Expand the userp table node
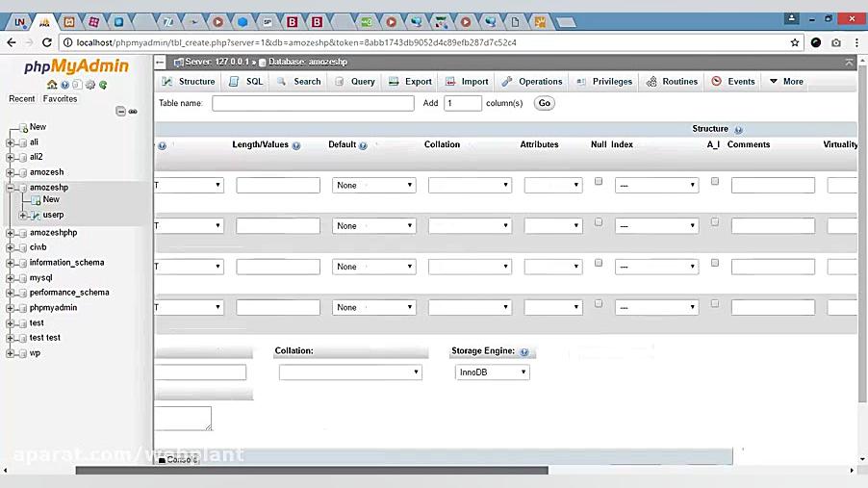The height and width of the screenshot is (488, 868). 22,215
